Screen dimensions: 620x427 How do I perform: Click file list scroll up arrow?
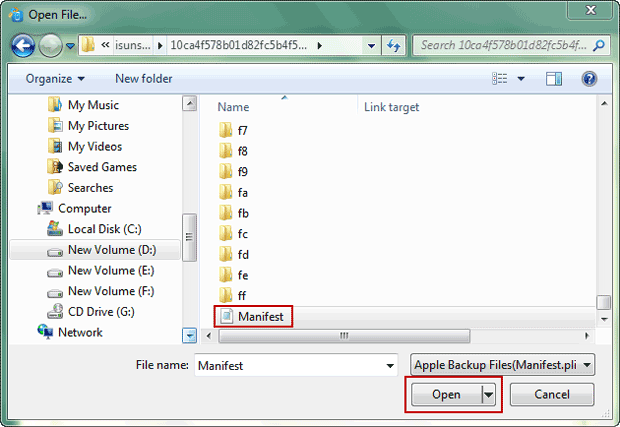pyautogui.click(x=604, y=104)
